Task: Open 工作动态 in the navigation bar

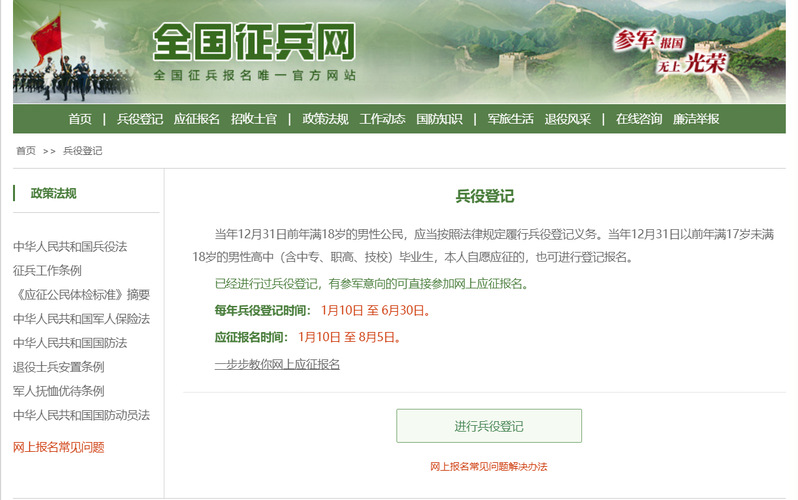Action: coord(382,119)
